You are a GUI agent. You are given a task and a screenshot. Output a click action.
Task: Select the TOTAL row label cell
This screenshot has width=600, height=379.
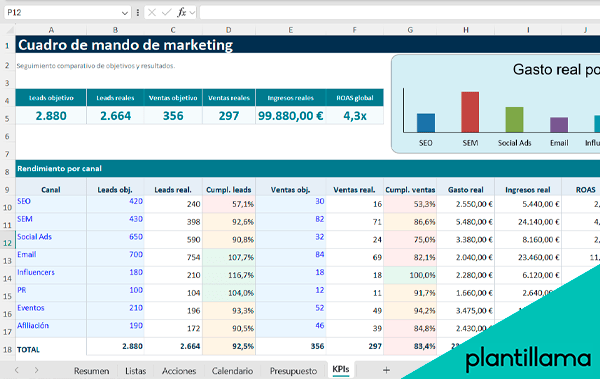click(x=51, y=346)
